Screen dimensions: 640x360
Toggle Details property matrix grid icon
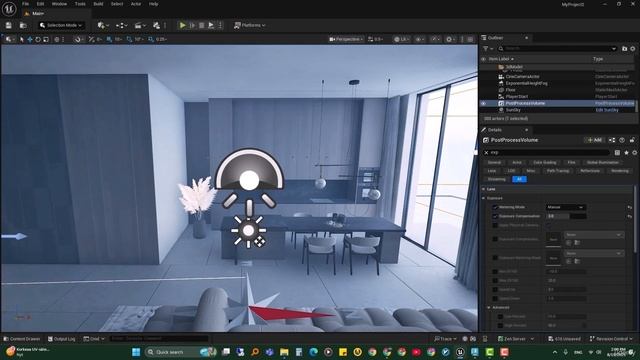pyautogui.click(x=617, y=153)
